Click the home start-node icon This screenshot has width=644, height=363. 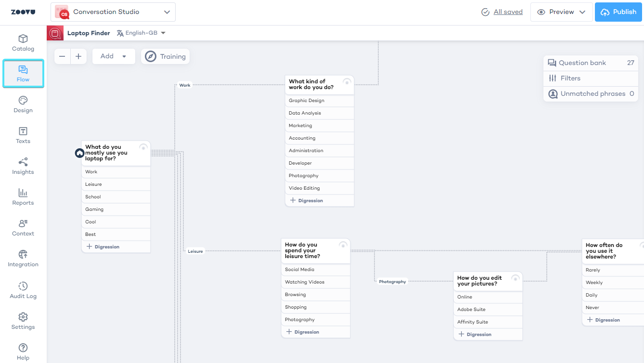pos(80,153)
